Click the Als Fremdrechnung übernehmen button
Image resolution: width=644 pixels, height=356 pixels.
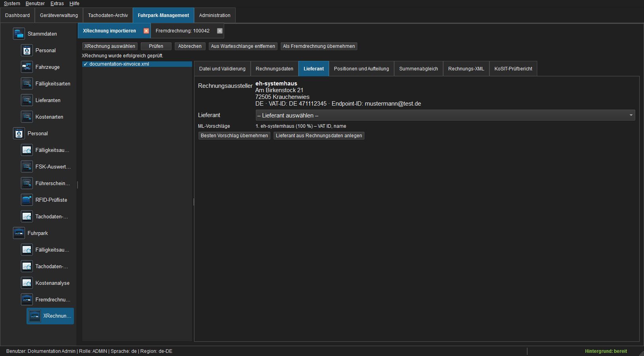tap(319, 46)
